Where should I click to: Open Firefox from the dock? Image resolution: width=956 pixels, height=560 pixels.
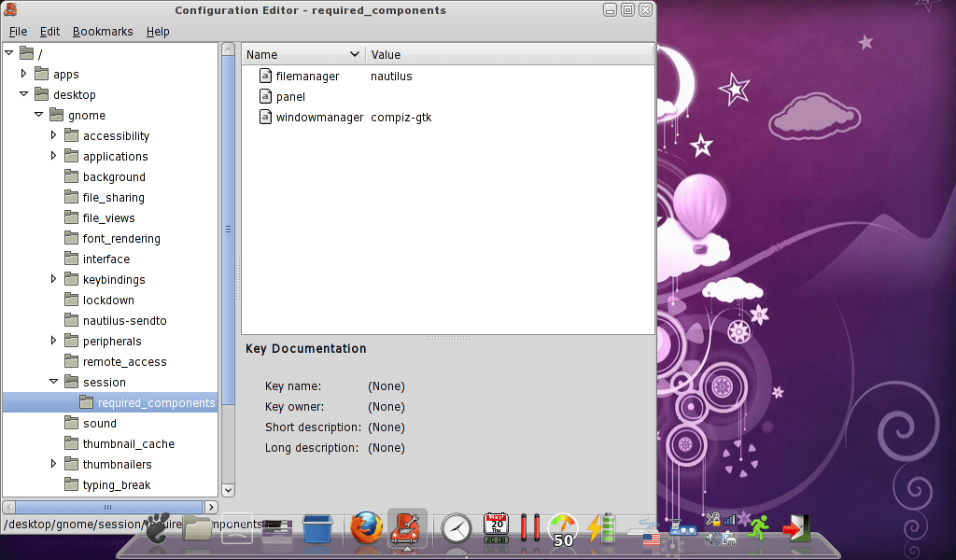(x=367, y=528)
